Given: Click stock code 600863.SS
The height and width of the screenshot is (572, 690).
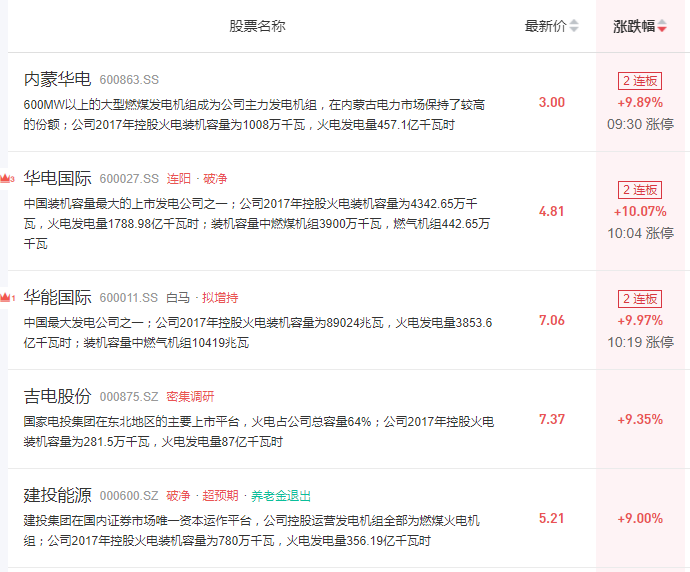Looking at the screenshot, I should (x=129, y=80).
